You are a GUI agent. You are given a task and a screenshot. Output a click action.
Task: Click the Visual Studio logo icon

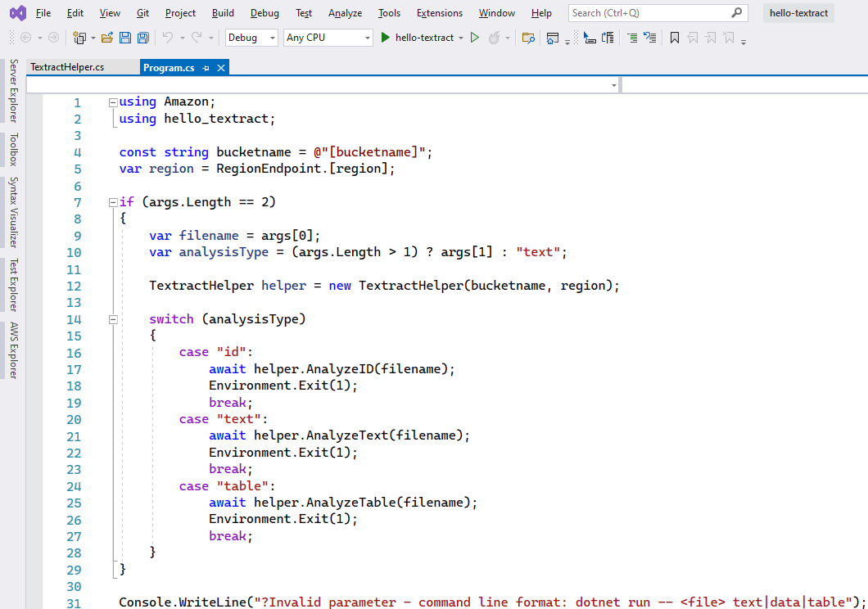point(18,13)
